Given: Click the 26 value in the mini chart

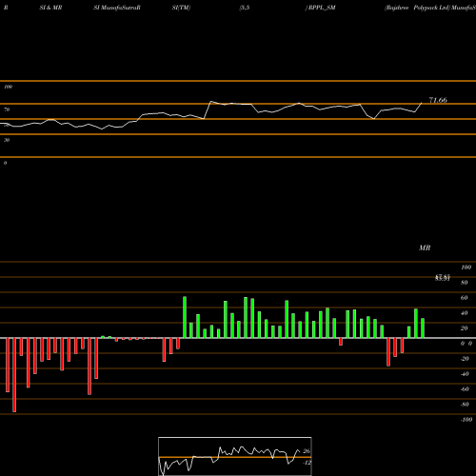Looking at the screenshot, I should tap(307, 451).
